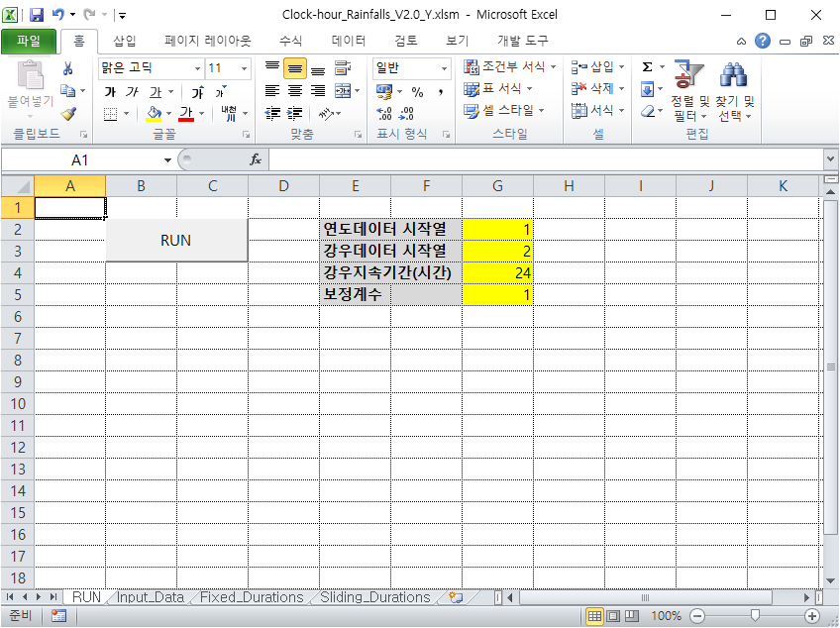Open the Name Box dropdown arrow
The image size is (840, 628).
tap(167, 159)
